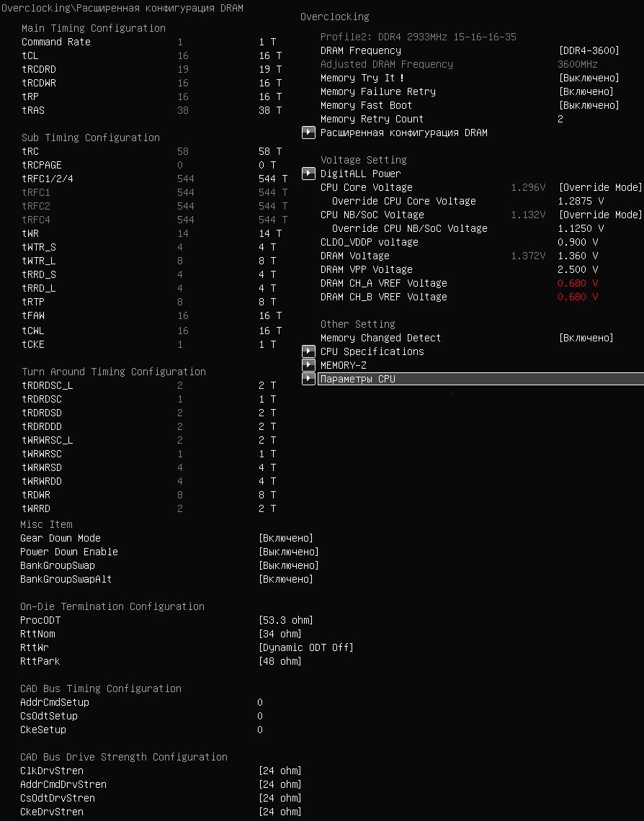
Task: Open the RttPark 48 ohm selector
Action: 279,661
